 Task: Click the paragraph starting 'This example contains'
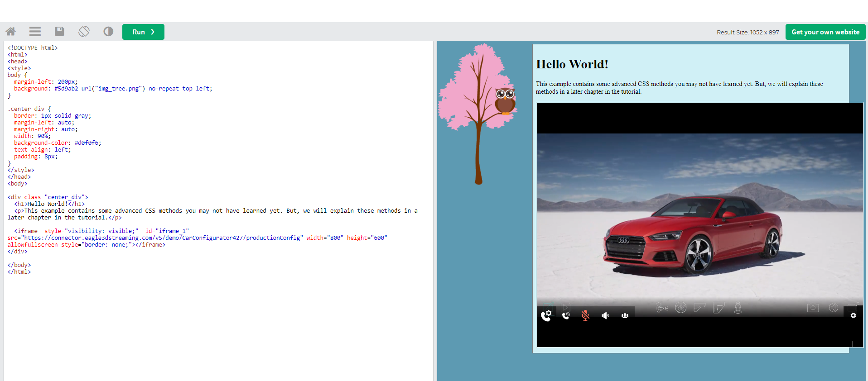point(680,88)
